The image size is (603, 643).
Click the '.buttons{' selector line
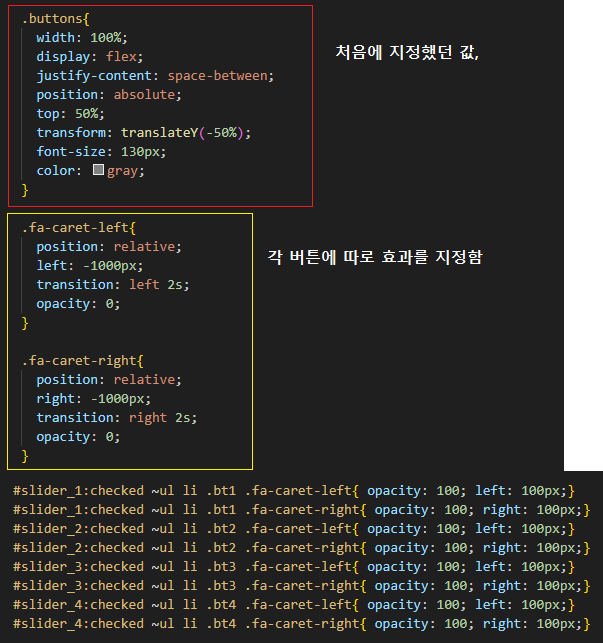coord(55,19)
